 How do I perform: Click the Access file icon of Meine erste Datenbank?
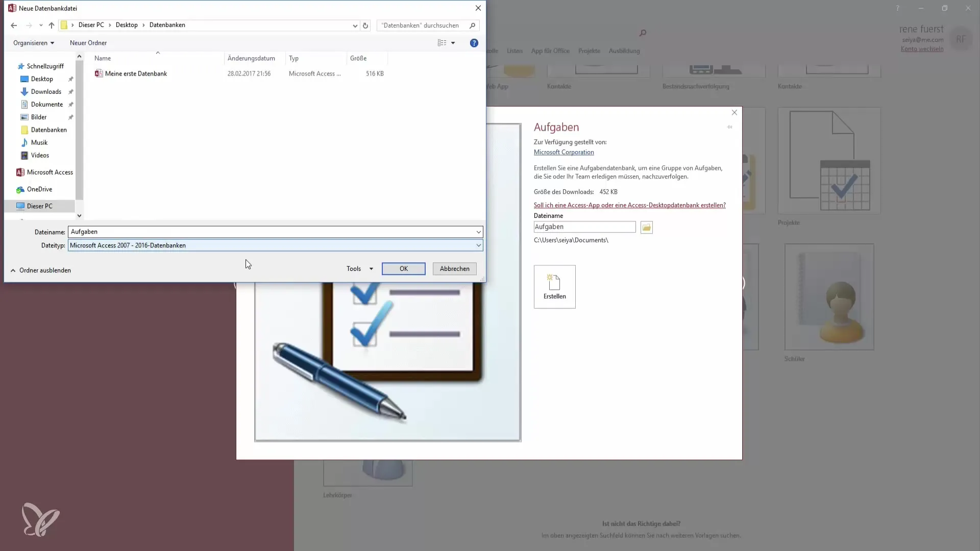(x=99, y=73)
